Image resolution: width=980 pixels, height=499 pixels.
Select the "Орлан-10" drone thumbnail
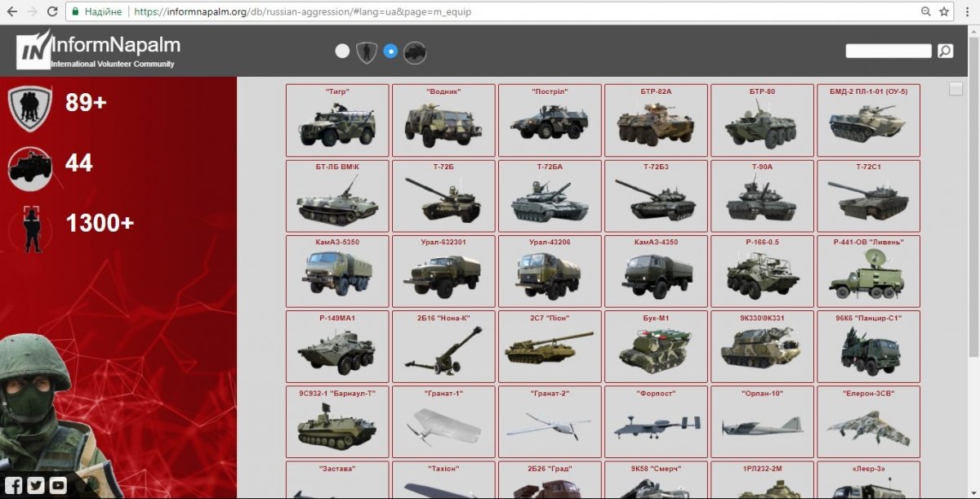coord(762,421)
